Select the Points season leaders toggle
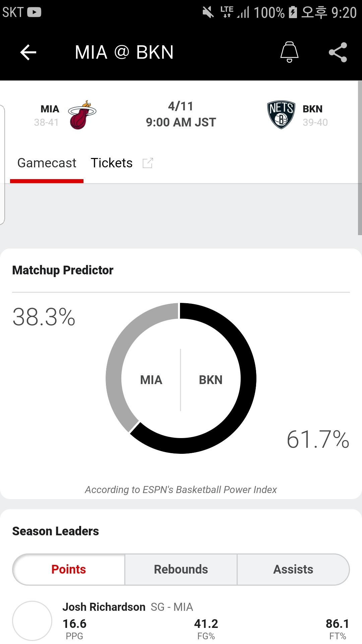Viewport: 362px width, 644px height. click(x=69, y=570)
